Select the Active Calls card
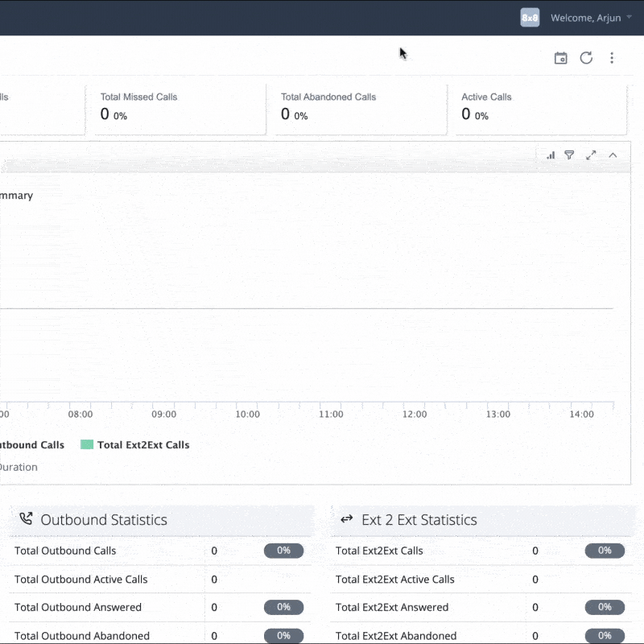Viewport: 644px width, 644px height. [541, 109]
